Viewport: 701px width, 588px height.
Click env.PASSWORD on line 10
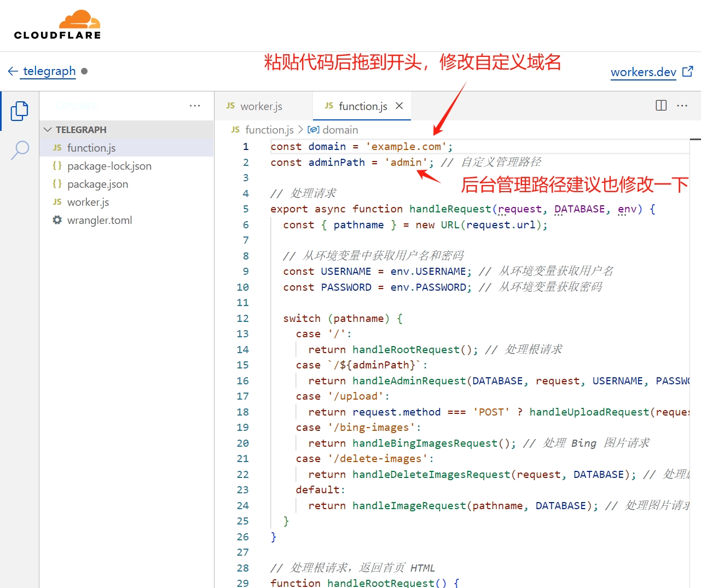point(428,287)
